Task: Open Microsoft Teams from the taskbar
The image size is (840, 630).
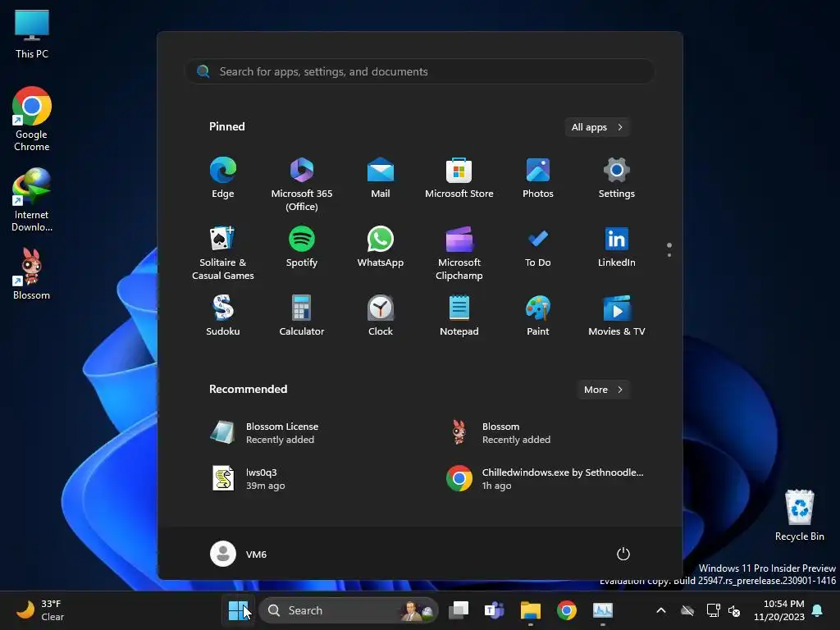Action: tap(494, 610)
